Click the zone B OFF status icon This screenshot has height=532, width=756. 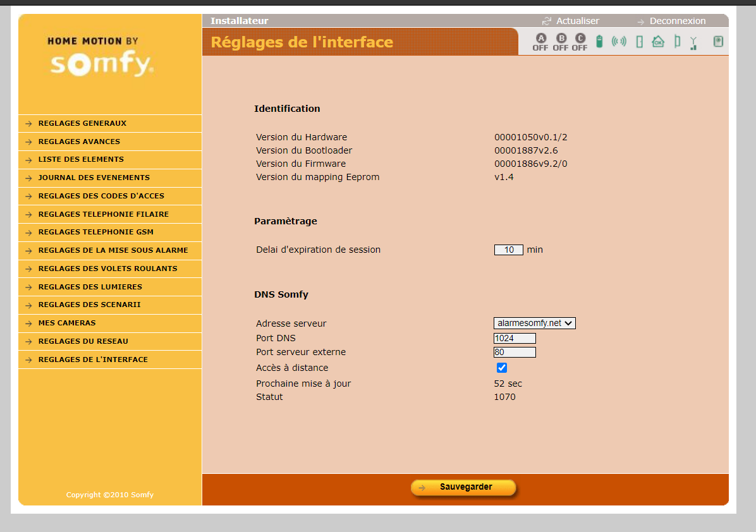561,42
